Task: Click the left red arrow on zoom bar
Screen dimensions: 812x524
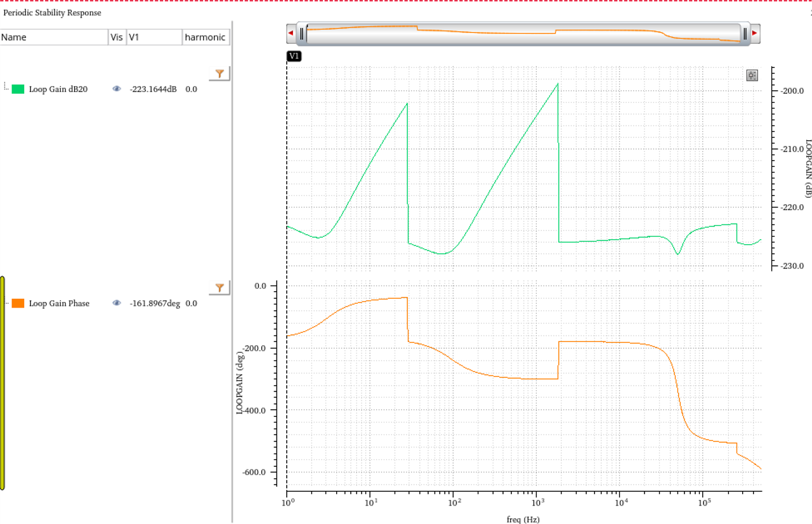Action: (291, 33)
